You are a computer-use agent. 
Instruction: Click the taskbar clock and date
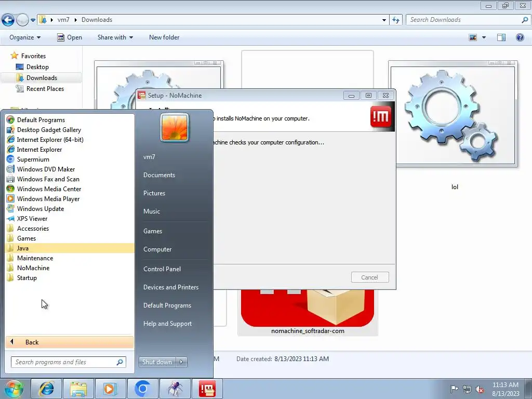(506, 389)
